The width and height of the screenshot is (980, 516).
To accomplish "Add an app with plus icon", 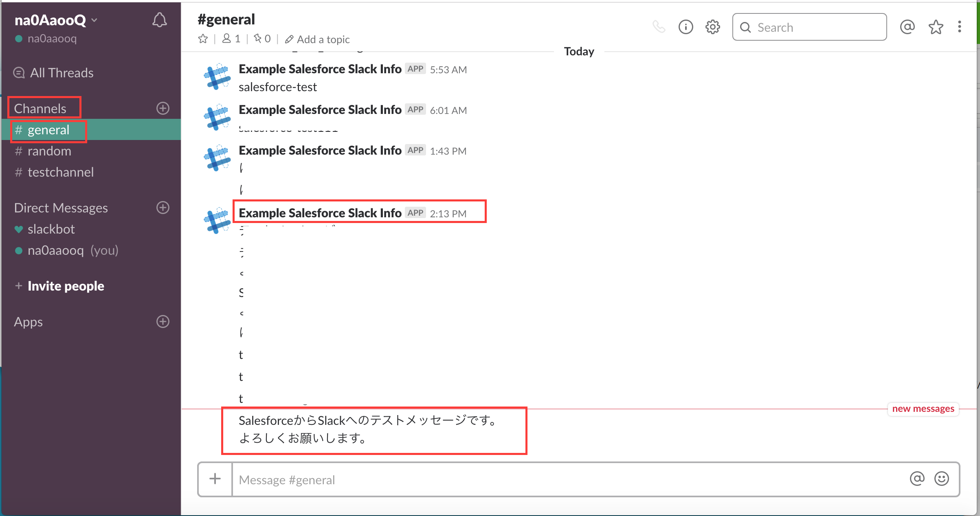I will [163, 321].
